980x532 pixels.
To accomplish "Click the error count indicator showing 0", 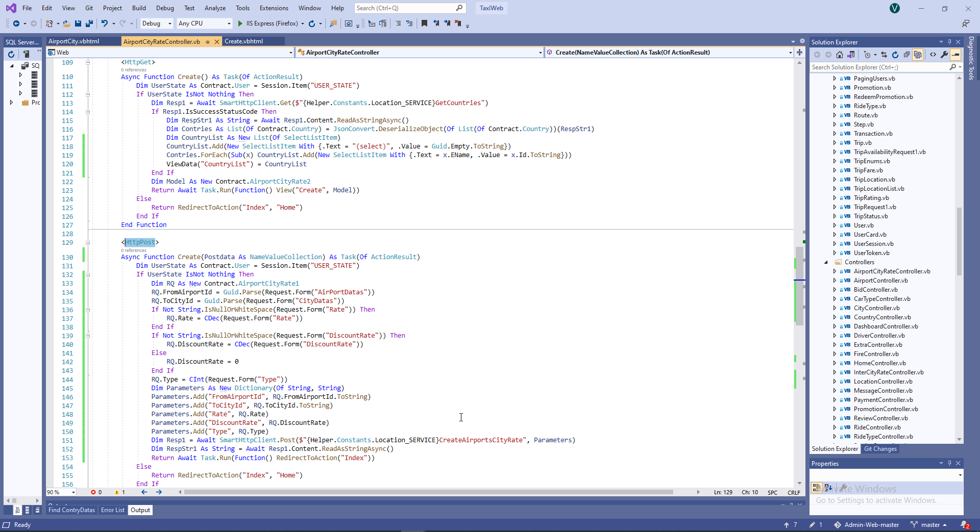I will pos(96,492).
